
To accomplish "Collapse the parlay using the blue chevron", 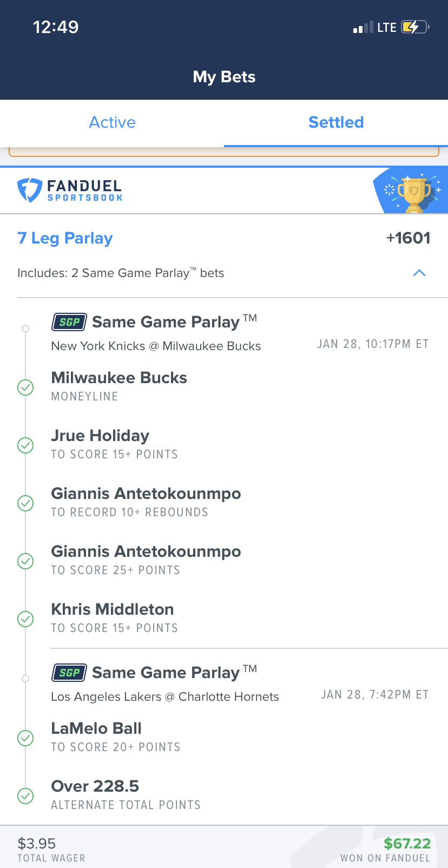I will pyautogui.click(x=419, y=273).
